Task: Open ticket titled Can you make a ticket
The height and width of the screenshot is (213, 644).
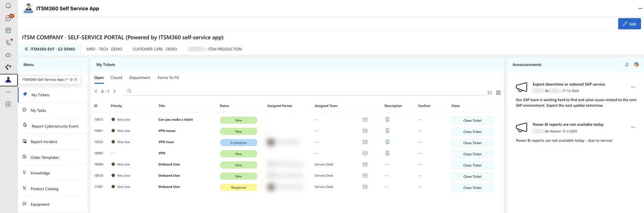Action: [175, 120]
